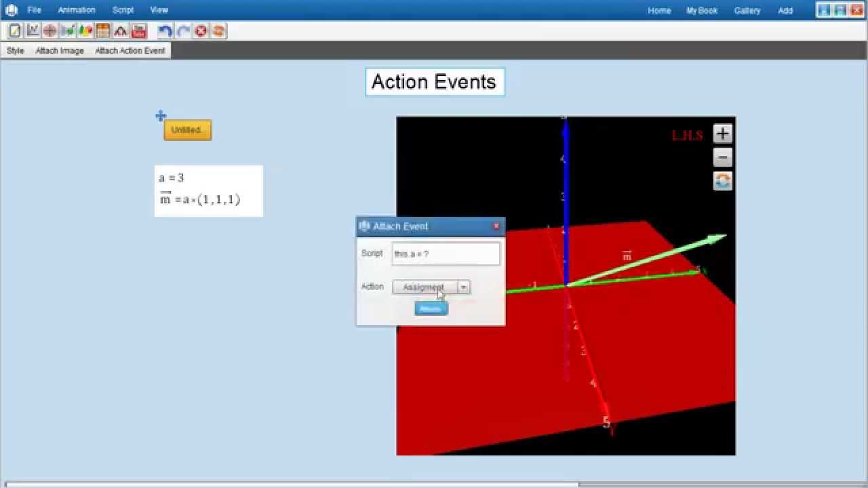The image size is (868, 488).
Task: Zoom out the 3D graph
Action: click(723, 158)
